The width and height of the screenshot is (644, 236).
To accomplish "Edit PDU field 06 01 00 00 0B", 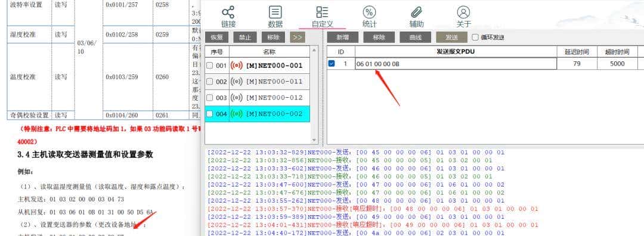I will (x=456, y=64).
